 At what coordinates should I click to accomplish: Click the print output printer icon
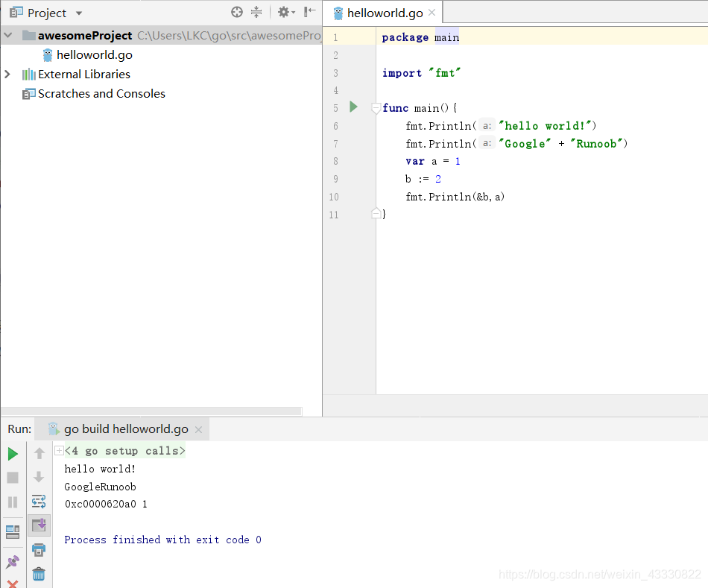coord(39,549)
